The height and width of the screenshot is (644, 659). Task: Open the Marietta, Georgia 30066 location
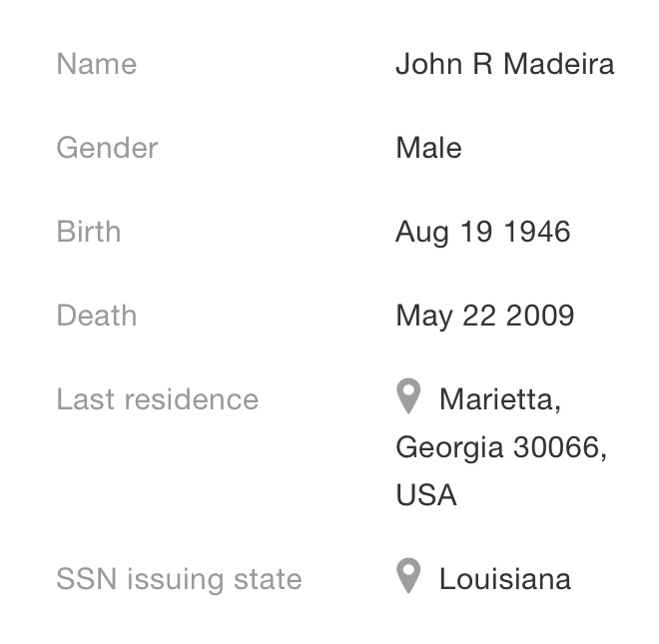click(x=499, y=400)
